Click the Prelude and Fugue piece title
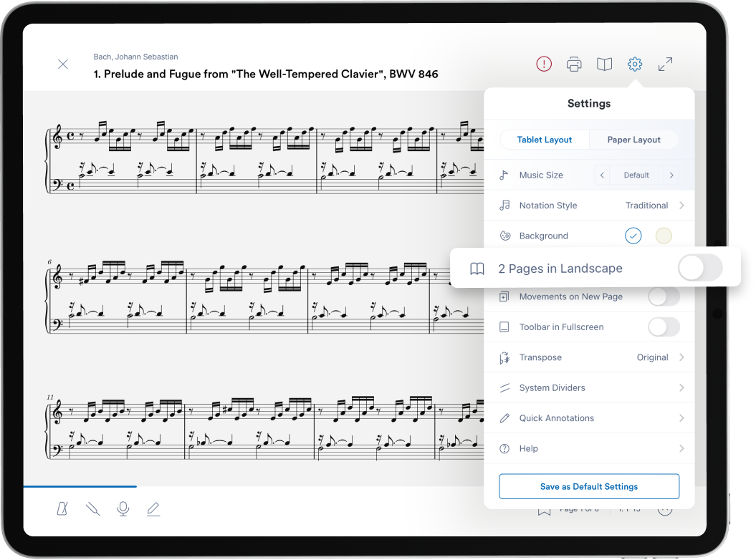Image resolution: width=756 pixels, height=560 pixels. tap(266, 74)
